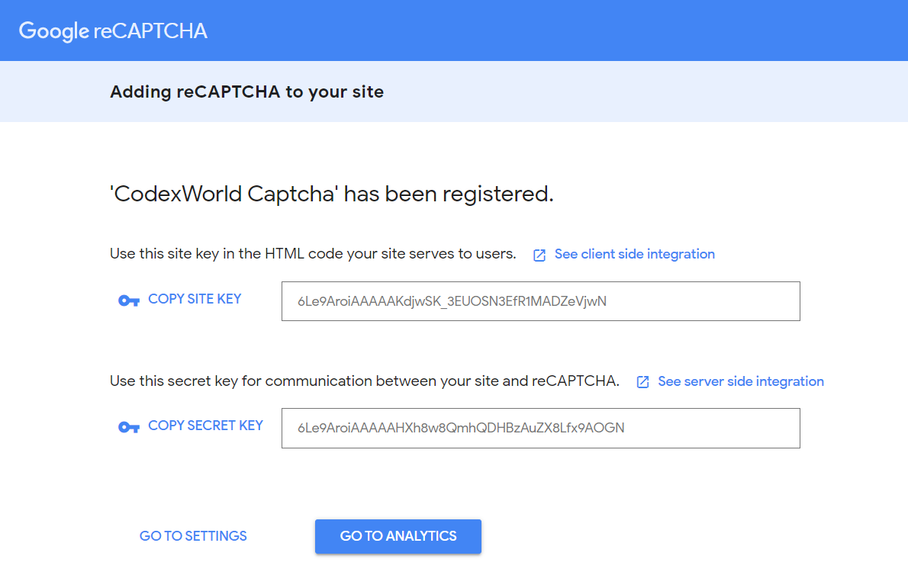Open See server side integration link
908x588 pixels.
(741, 381)
